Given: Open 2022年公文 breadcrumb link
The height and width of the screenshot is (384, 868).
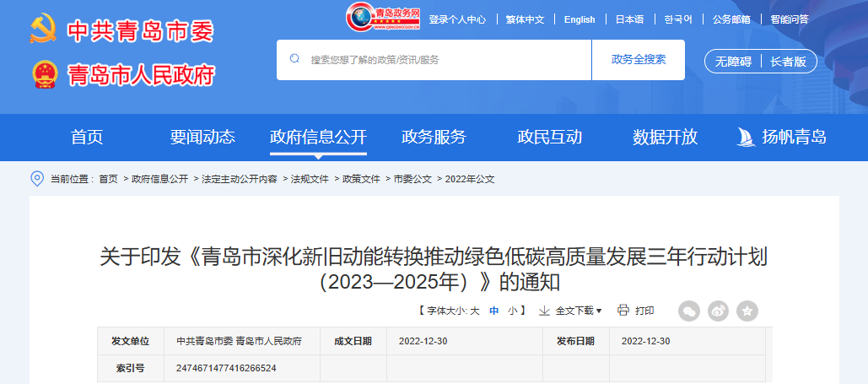Looking at the screenshot, I should click(x=470, y=179).
